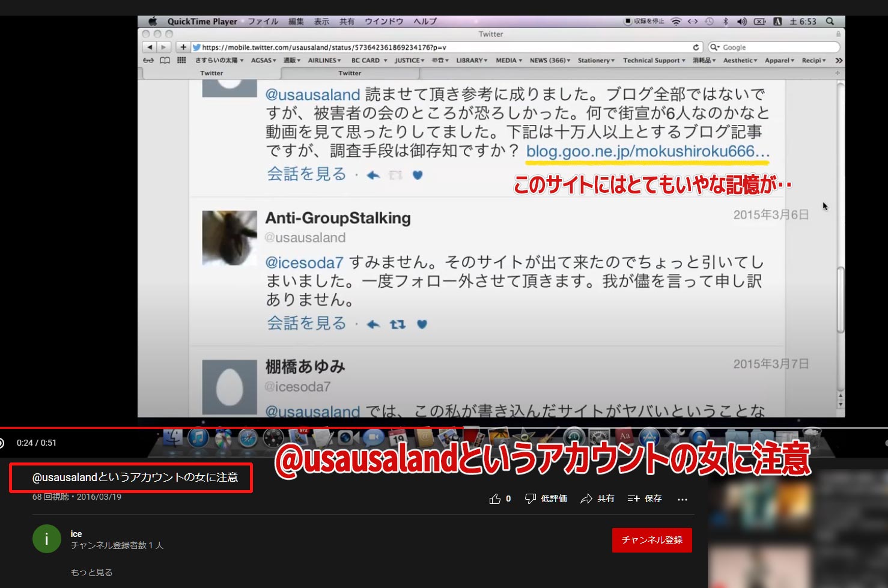Click the channel name 'ice'
The height and width of the screenshot is (588, 888).
[76, 533]
